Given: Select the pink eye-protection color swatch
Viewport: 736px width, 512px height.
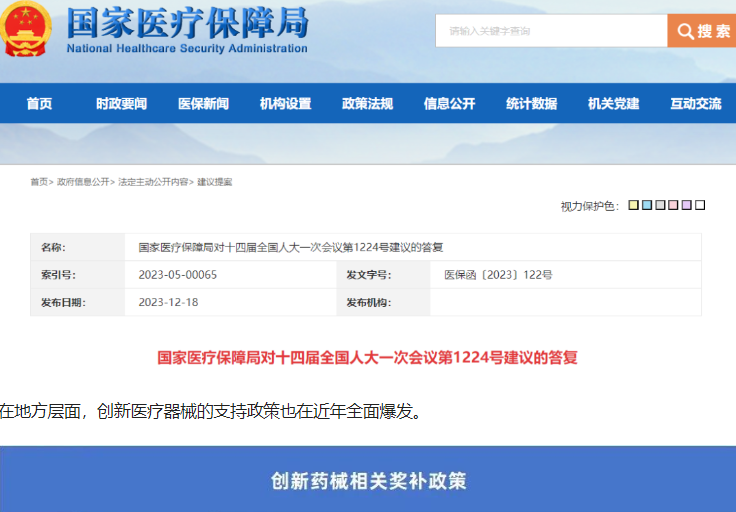Looking at the screenshot, I should [673, 205].
